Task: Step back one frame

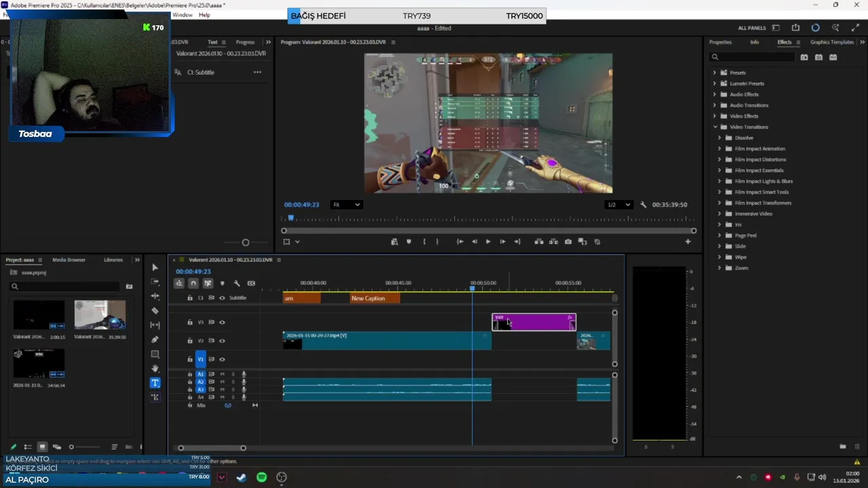Action: pyautogui.click(x=474, y=242)
